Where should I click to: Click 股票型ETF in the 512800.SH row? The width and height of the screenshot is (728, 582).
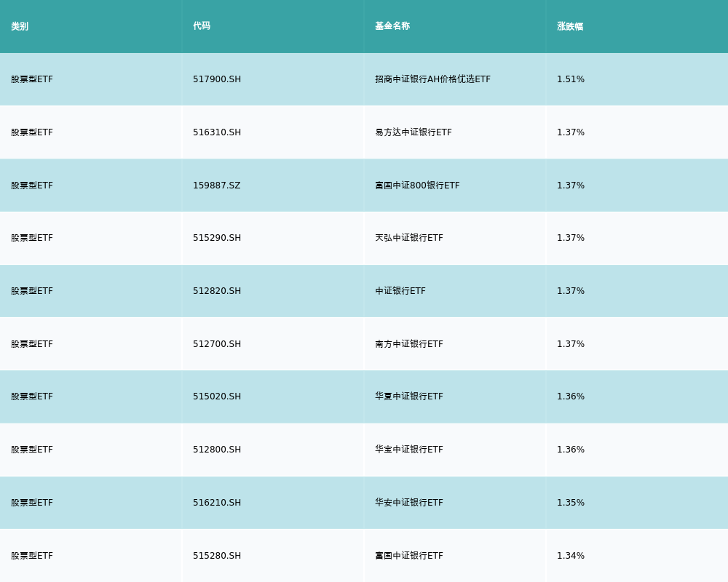point(32,450)
